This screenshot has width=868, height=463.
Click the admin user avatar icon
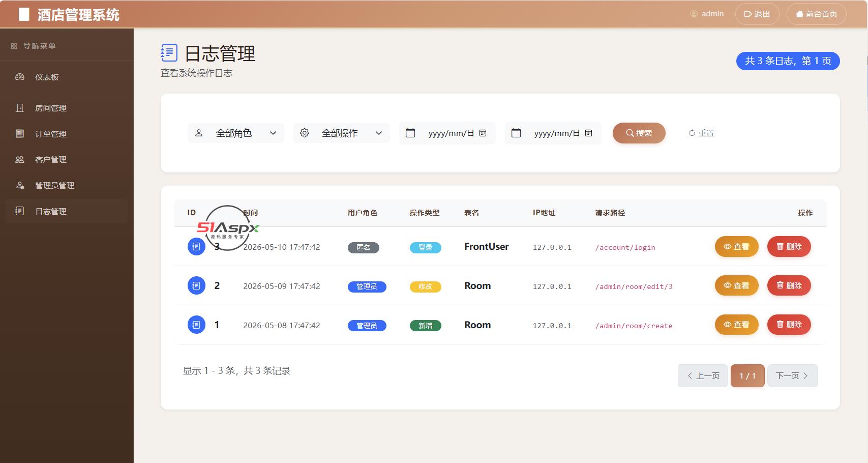[694, 14]
